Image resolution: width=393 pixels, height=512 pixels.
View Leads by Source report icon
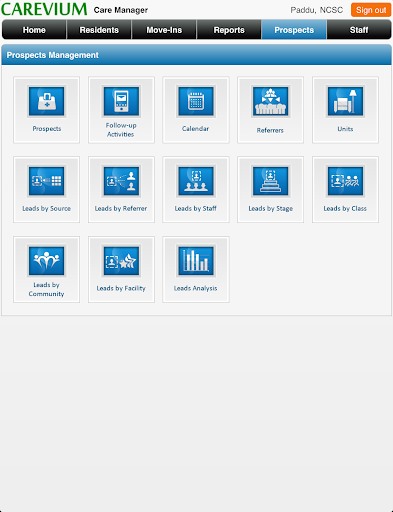(46, 181)
